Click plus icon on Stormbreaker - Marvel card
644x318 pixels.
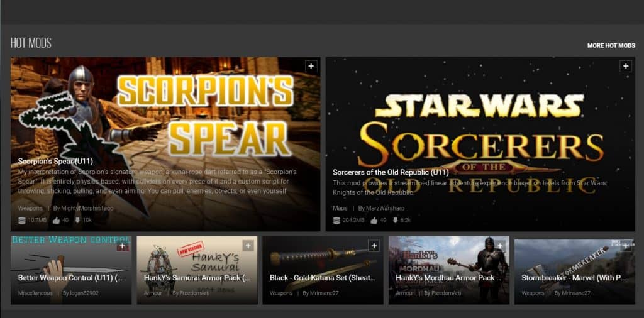tap(626, 246)
